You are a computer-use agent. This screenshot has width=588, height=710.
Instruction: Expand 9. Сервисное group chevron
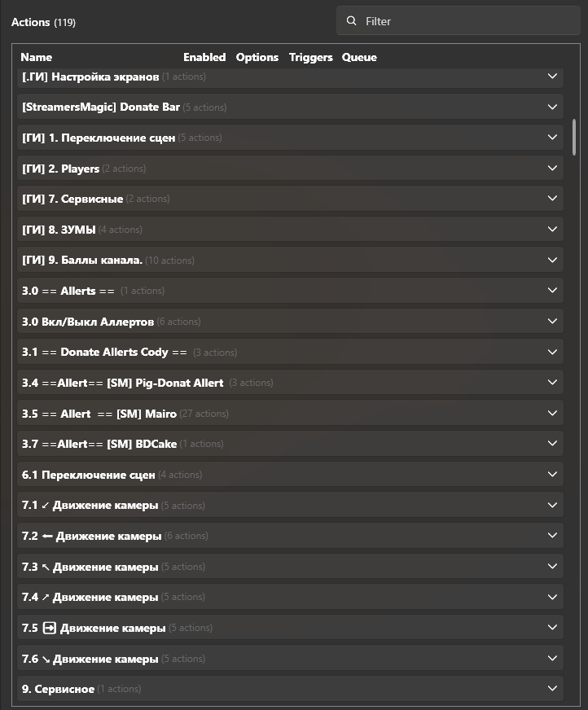coord(552,689)
